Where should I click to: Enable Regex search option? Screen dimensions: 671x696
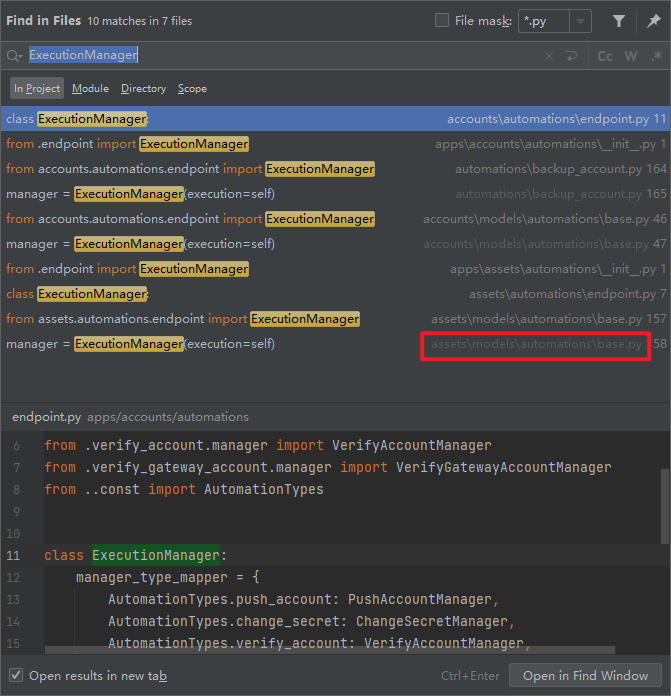point(655,56)
